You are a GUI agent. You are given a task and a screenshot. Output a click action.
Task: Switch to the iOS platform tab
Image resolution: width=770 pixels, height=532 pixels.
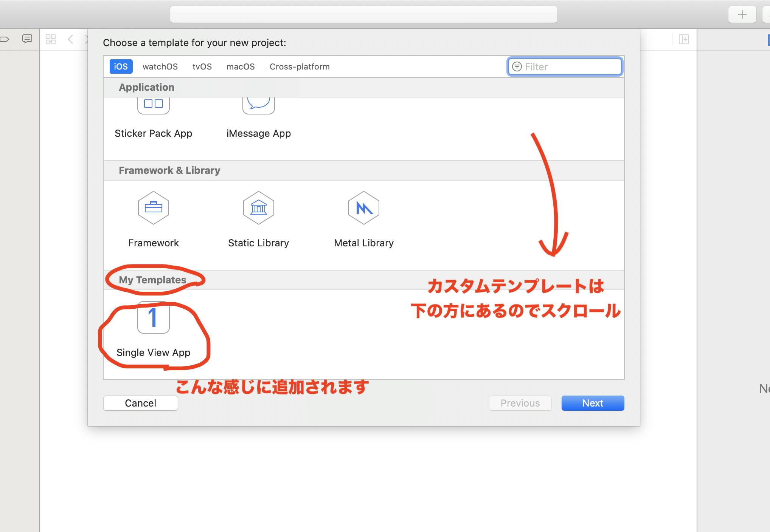coord(121,66)
